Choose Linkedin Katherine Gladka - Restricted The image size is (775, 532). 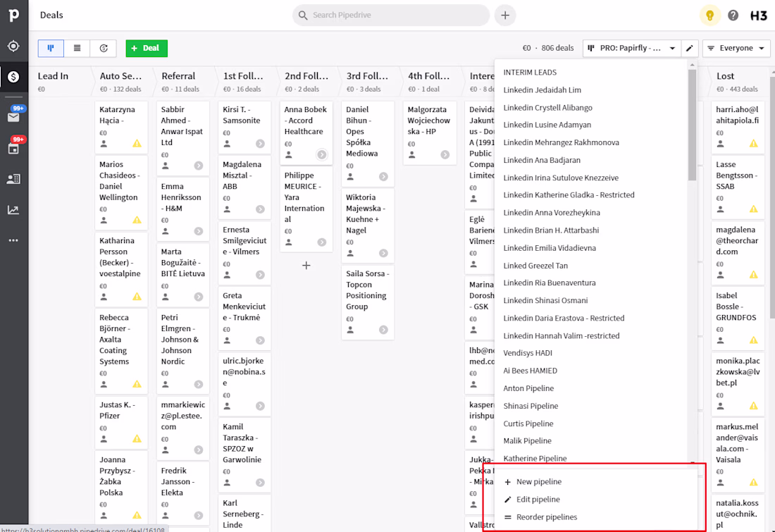(569, 194)
